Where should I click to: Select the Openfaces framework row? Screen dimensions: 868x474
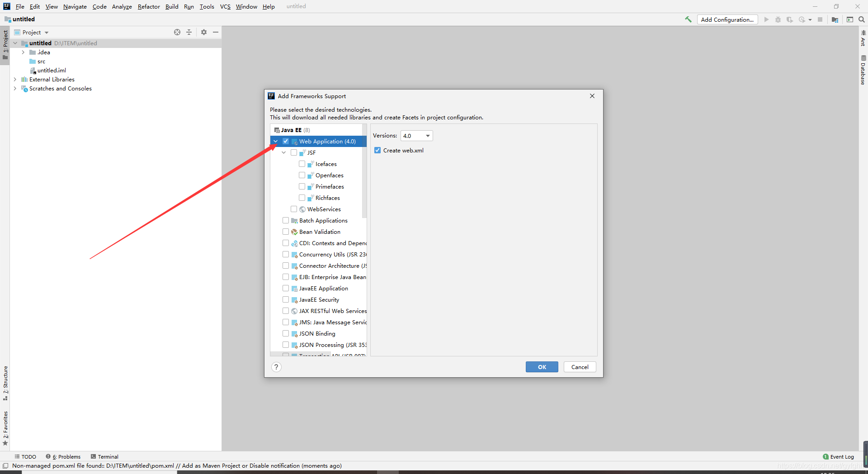click(330, 175)
